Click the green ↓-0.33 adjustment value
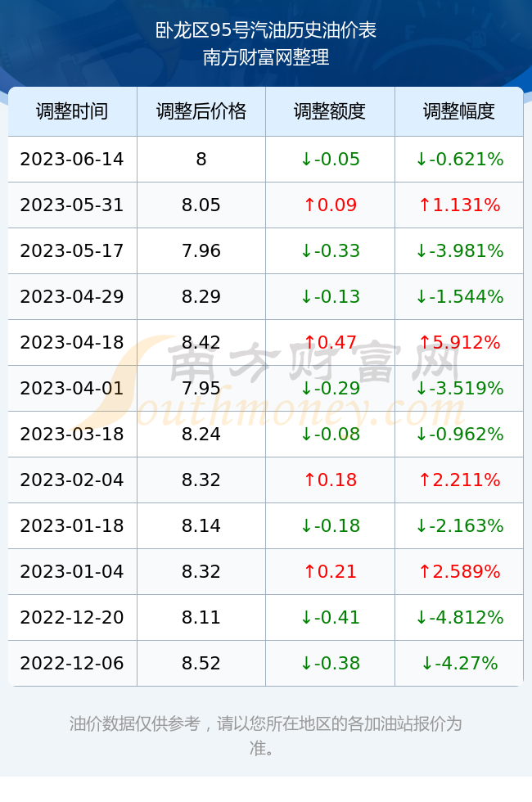 click(x=330, y=250)
